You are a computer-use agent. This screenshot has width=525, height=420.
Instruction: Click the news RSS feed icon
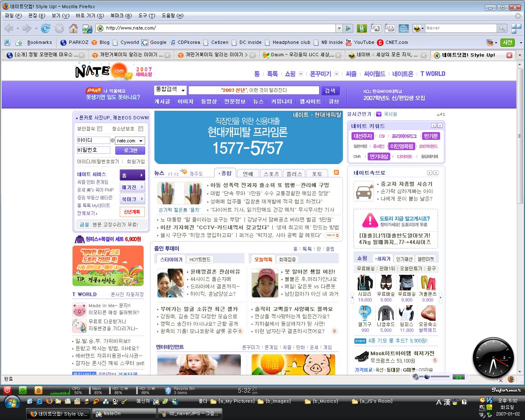click(336, 172)
